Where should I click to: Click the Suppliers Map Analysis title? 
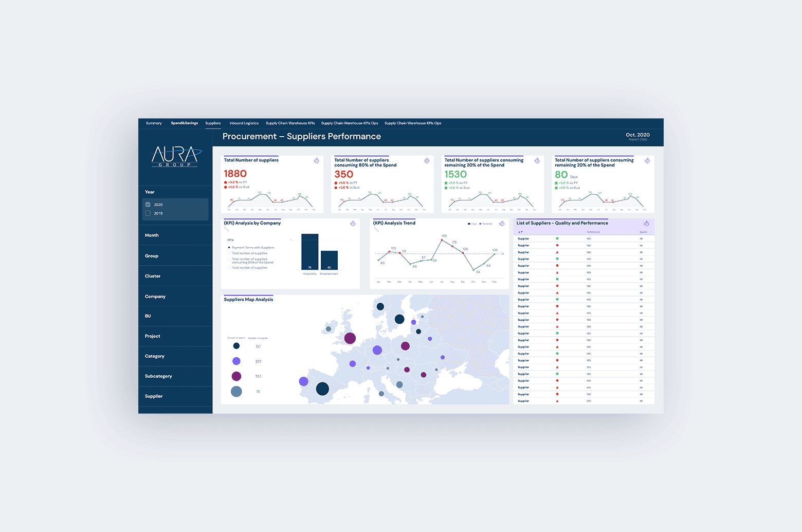(x=248, y=299)
